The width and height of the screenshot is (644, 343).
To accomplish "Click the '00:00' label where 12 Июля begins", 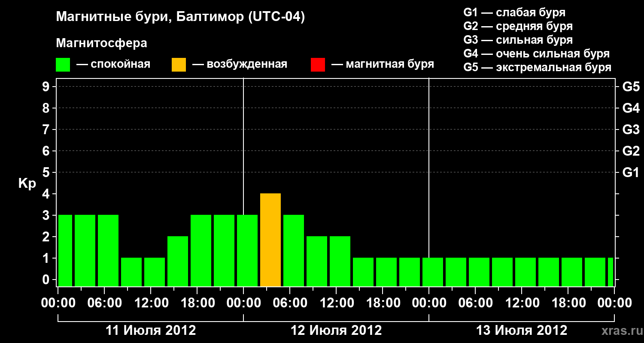I will pos(244,303).
